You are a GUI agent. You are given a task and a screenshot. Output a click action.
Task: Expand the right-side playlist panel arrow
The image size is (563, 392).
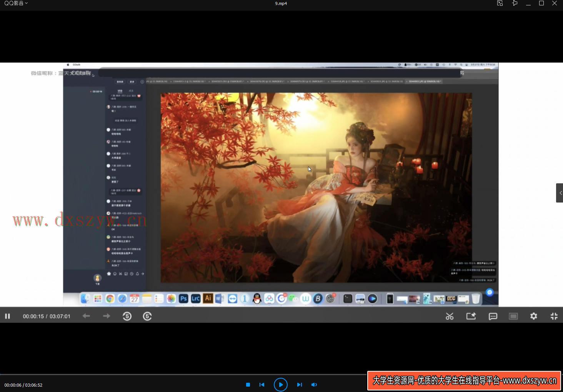coord(560,193)
